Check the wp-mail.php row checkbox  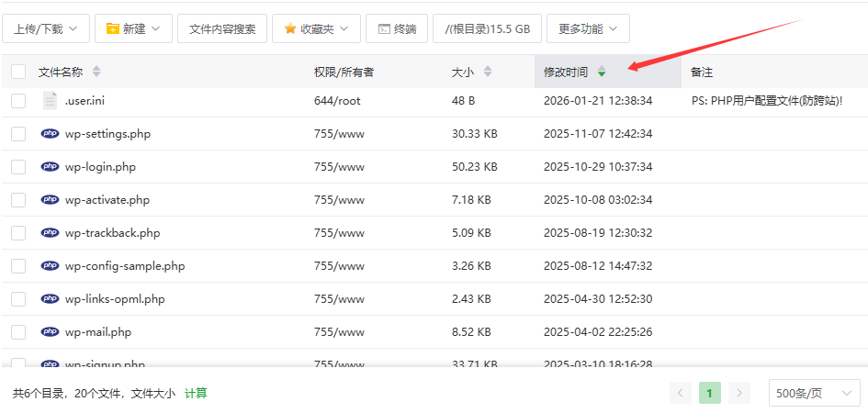click(18, 332)
